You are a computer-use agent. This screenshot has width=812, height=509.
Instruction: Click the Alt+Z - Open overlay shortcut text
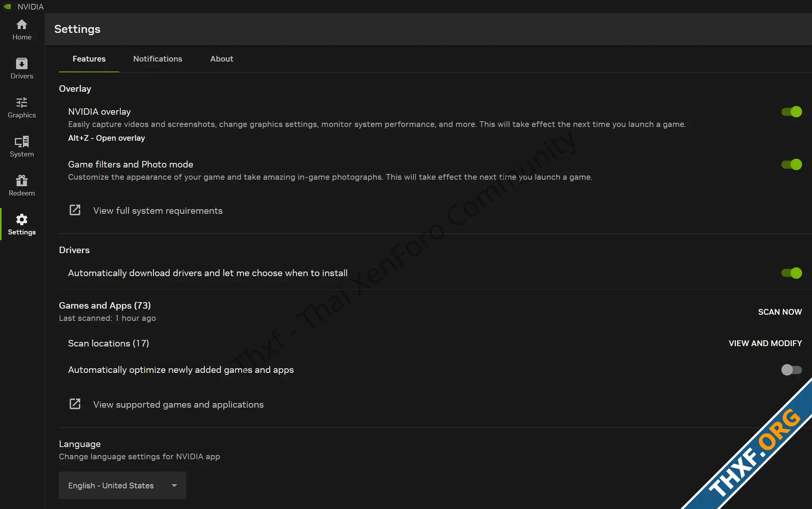coord(106,138)
